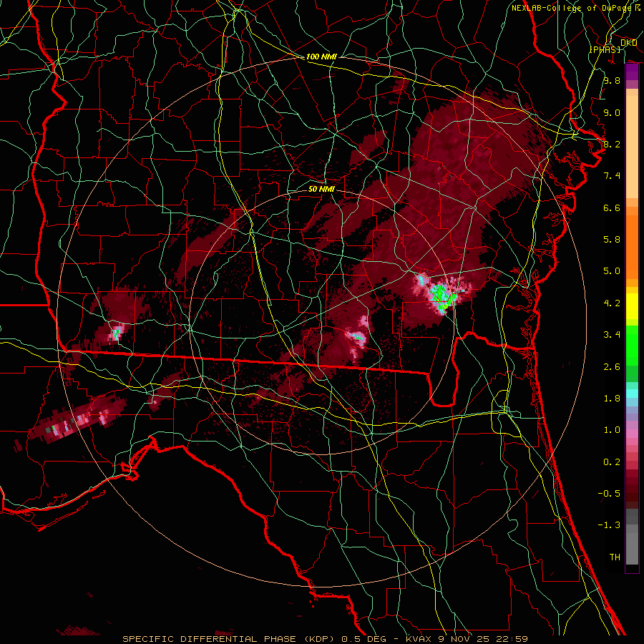Image resolution: width=644 pixels, height=644 pixels.
Task: Pick the dark purple swatch atop the legend
Action: pyautogui.click(x=632, y=72)
